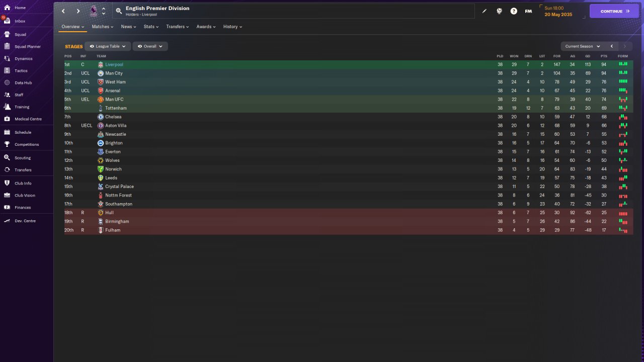
Task: Open the Aston Villa team link
Action: [116, 126]
